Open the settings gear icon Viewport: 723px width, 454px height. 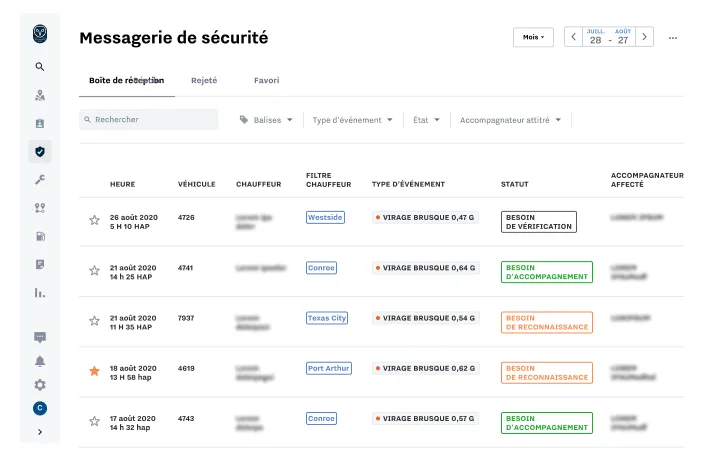coord(40,384)
